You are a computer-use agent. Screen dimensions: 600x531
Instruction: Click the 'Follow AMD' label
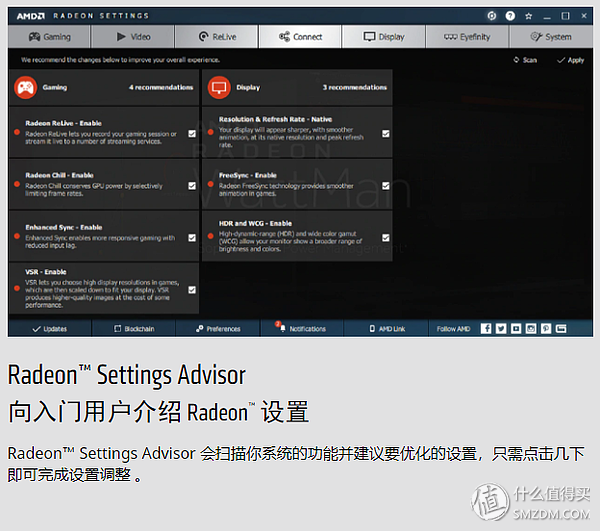pyautogui.click(x=453, y=329)
